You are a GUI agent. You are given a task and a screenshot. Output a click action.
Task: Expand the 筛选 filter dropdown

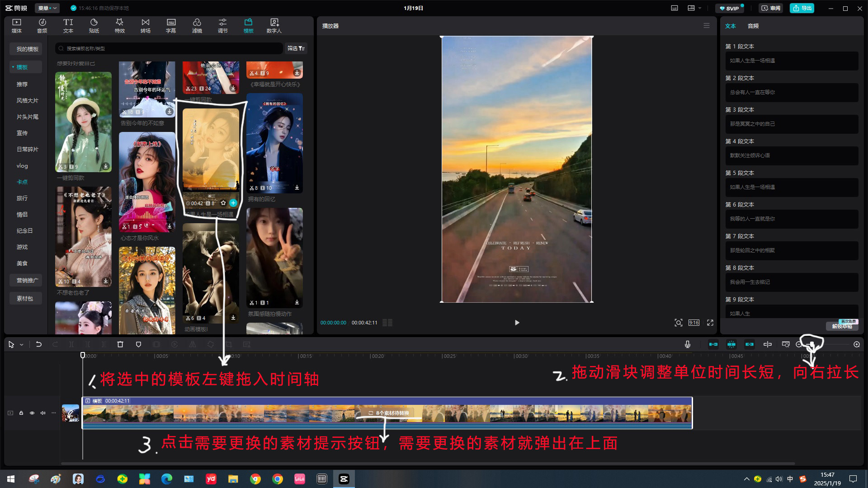point(296,48)
